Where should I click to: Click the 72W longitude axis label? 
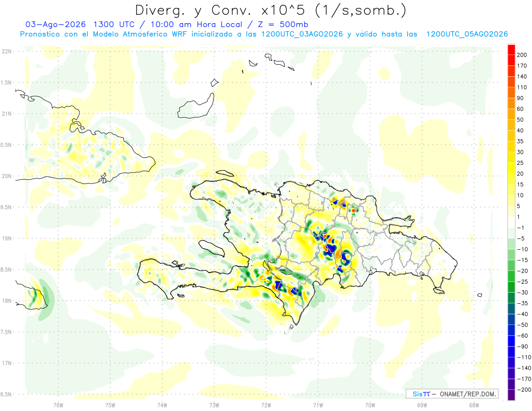coord(266,405)
